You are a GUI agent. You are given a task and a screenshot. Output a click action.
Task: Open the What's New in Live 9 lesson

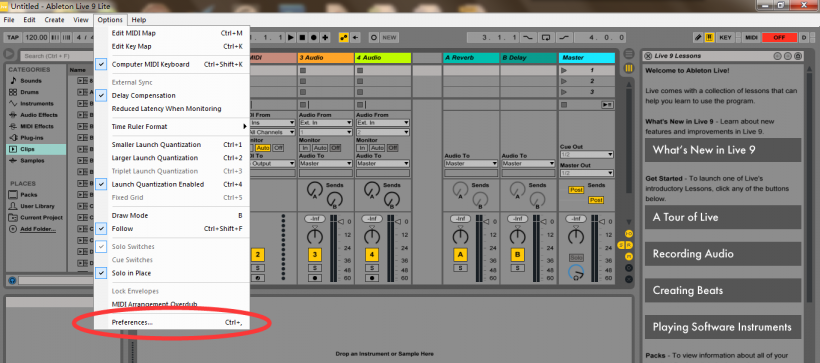(x=723, y=150)
